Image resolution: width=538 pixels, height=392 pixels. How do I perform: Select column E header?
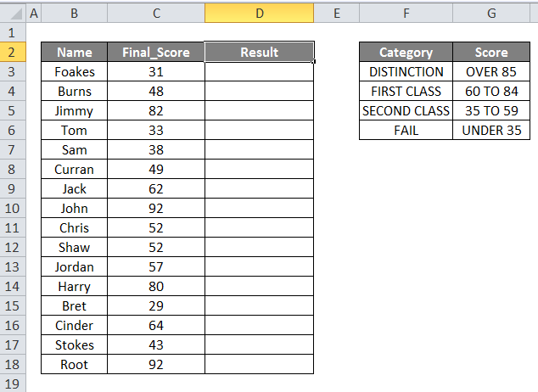336,14
